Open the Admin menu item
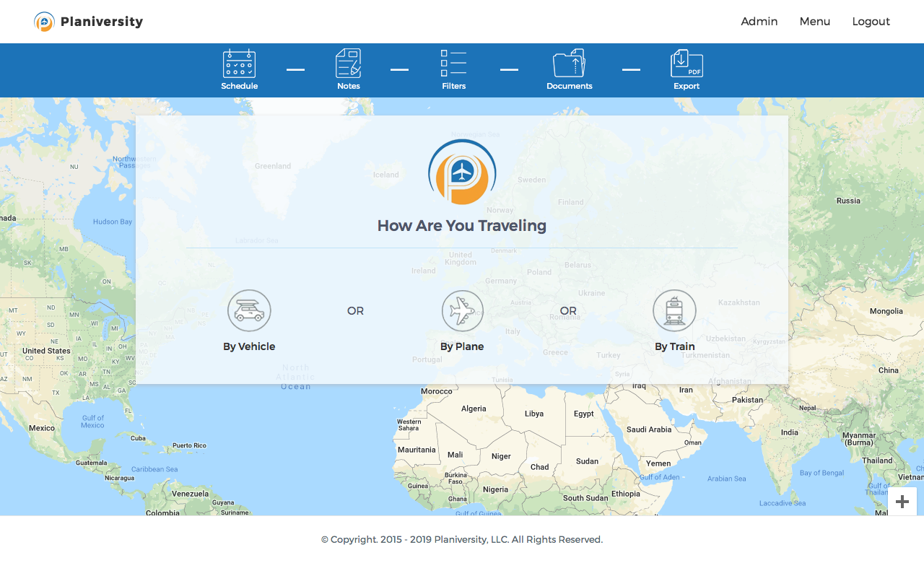Viewport: 924px width, 563px height. [759, 22]
